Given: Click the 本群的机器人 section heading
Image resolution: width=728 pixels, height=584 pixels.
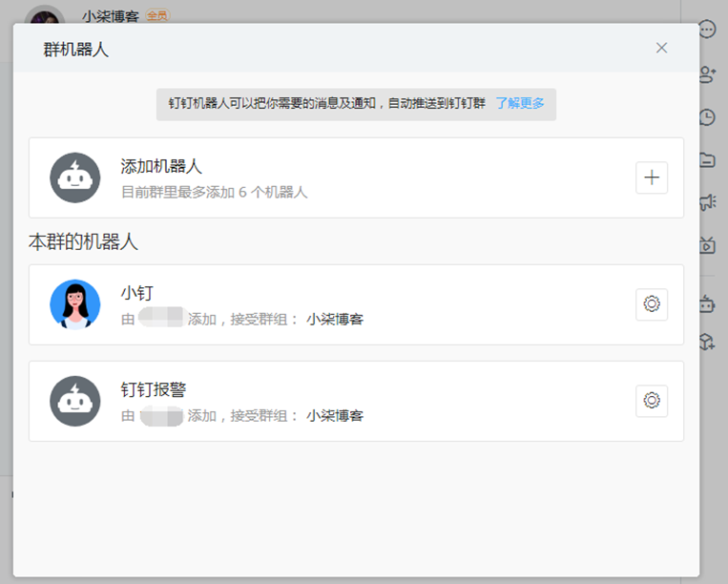Looking at the screenshot, I should [x=83, y=241].
